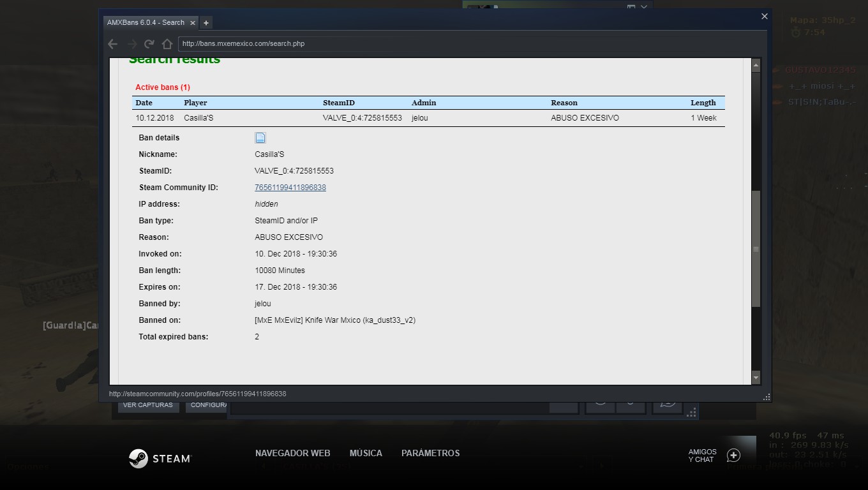Click the chat window resize grip
The height and width of the screenshot is (490, 868).
pos(691,413)
